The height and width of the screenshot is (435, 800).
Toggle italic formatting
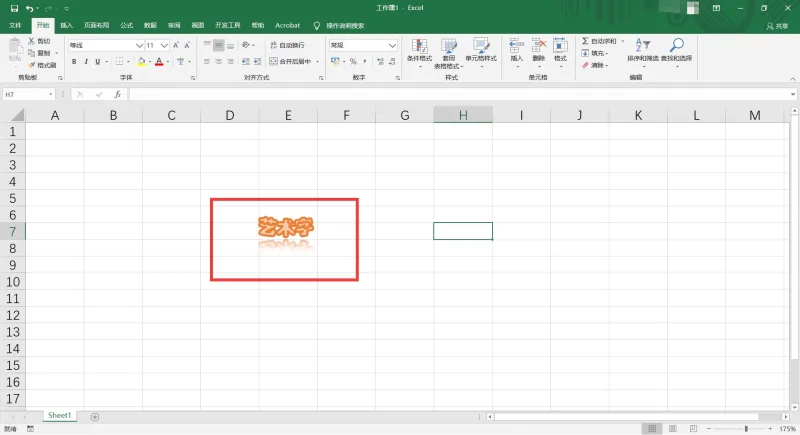click(x=86, y=61)
